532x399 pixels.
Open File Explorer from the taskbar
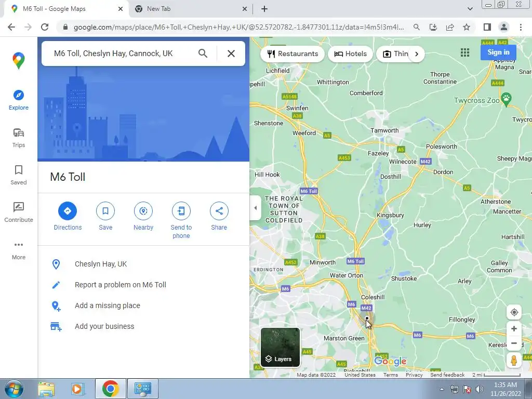46,389
